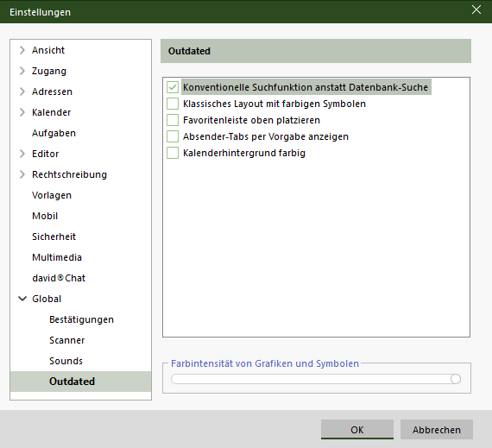This screenshot has height=448, width=492.
Task: Select Multimedia category
Action: coord(57,257)
